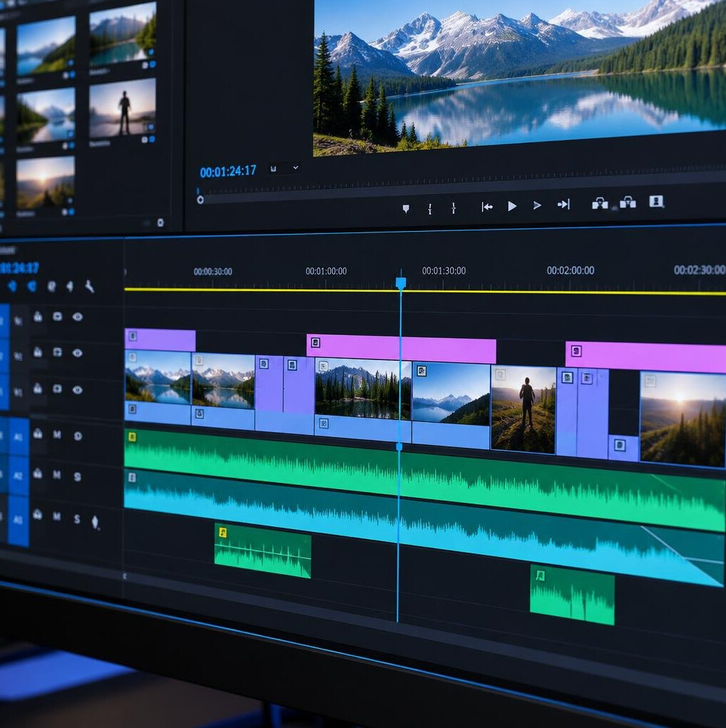
Task: Target the A1 track label
Action: pyautogui.click(x=19, y=436)
